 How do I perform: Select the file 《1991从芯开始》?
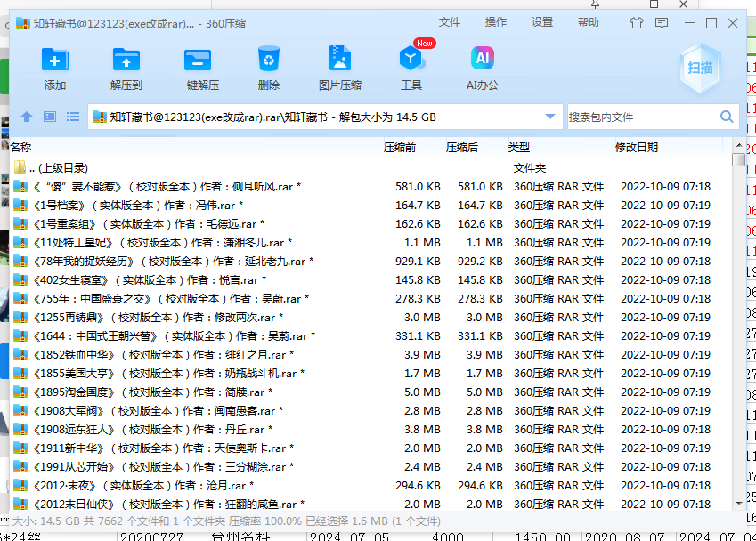(x=370, y=467)
